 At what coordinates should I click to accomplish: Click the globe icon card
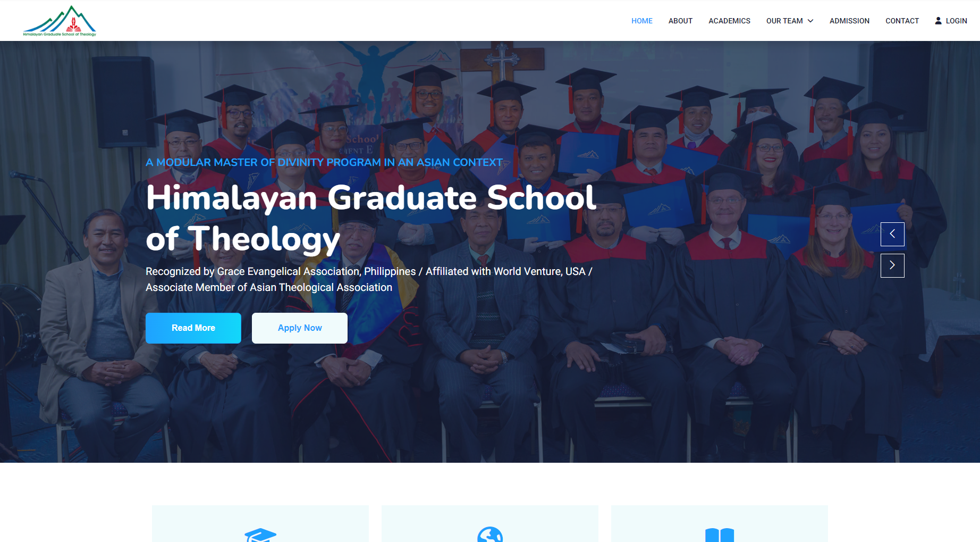490,524
